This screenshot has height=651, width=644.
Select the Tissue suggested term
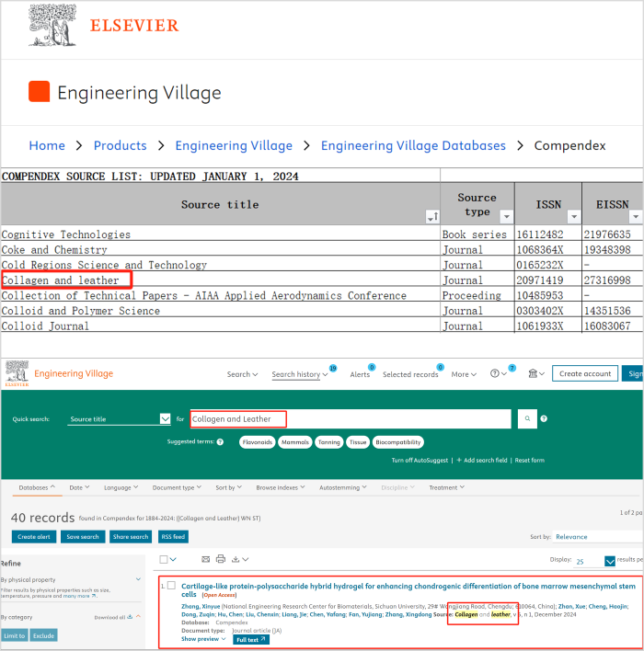pos(358,442)
